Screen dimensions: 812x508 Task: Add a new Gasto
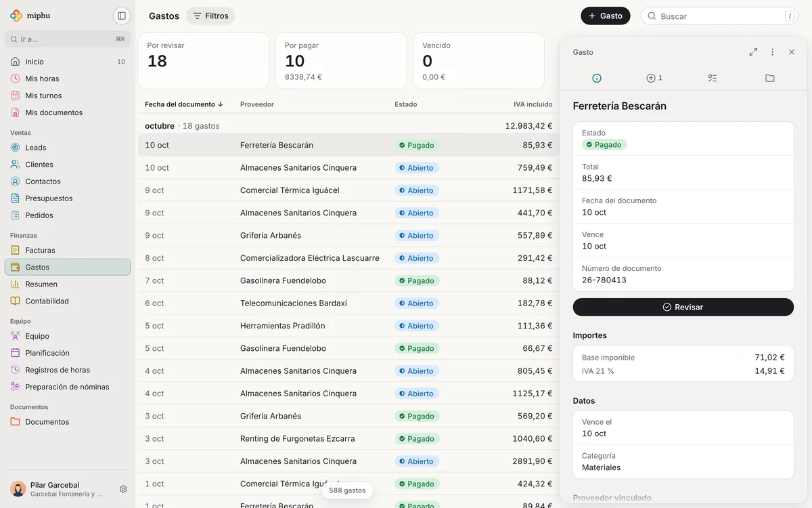click(605, 16)
